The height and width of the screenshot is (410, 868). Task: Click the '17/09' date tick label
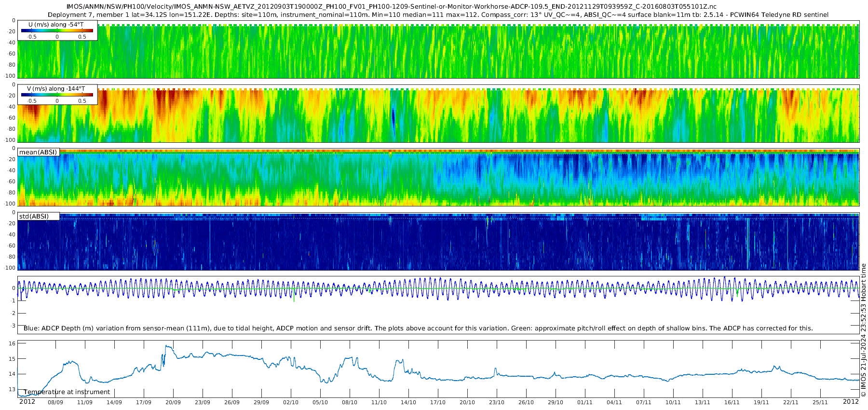coord(144,402)
